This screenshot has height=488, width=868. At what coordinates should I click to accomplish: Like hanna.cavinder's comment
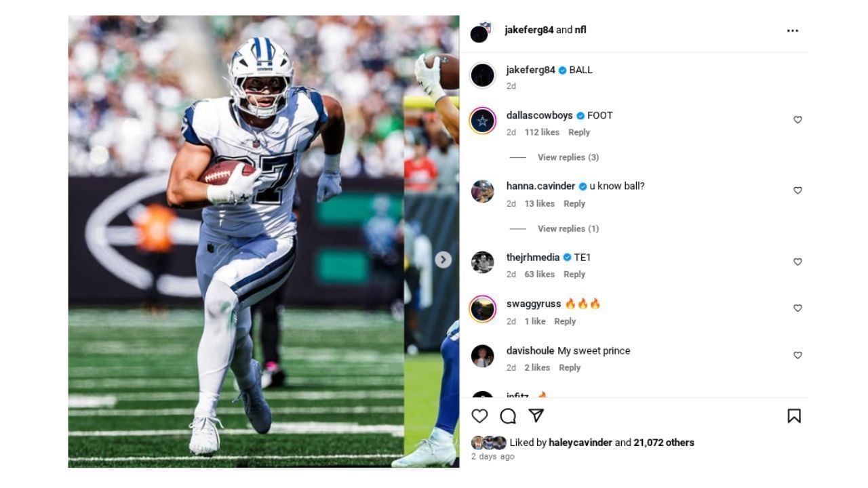coord(797,190)
